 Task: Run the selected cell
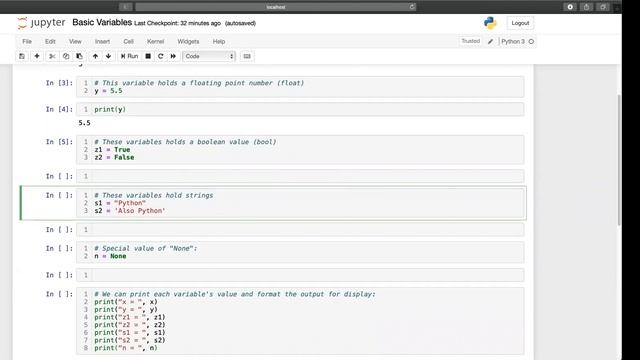(x=129, y=56)
